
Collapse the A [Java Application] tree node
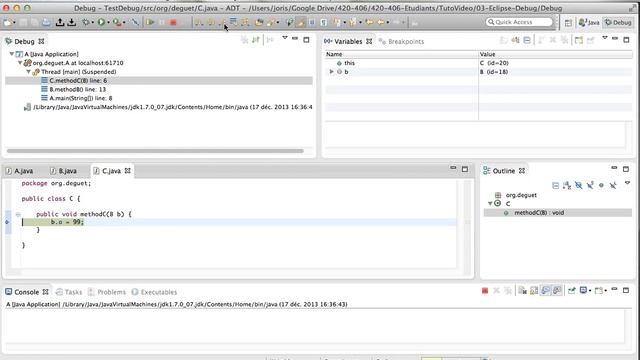point(12,54)
